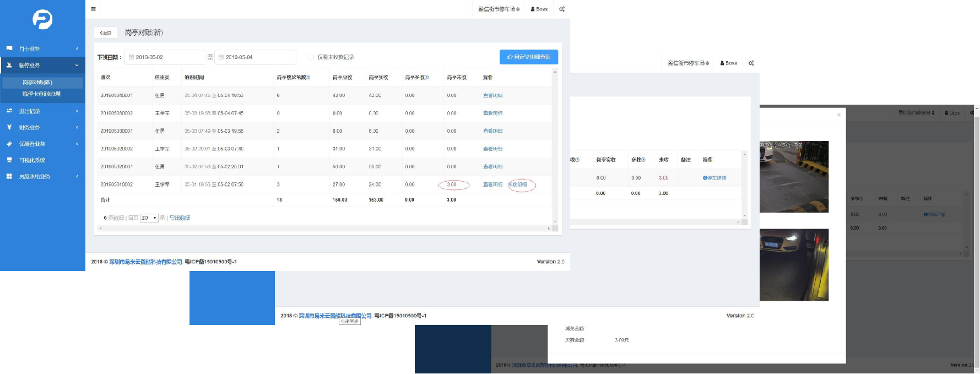980x374 pixels.
Task: Open 可视化系统 via its monitor icon
Action: [x=9, y=160]
